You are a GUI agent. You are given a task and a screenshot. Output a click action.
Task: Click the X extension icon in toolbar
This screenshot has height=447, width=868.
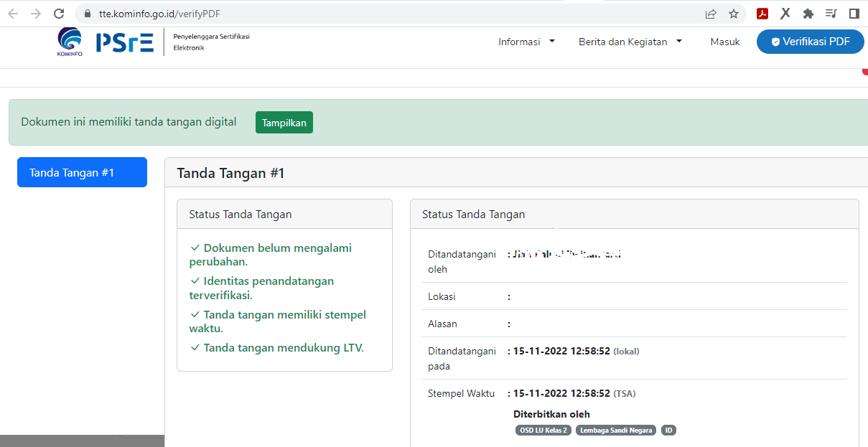[785, 14]
